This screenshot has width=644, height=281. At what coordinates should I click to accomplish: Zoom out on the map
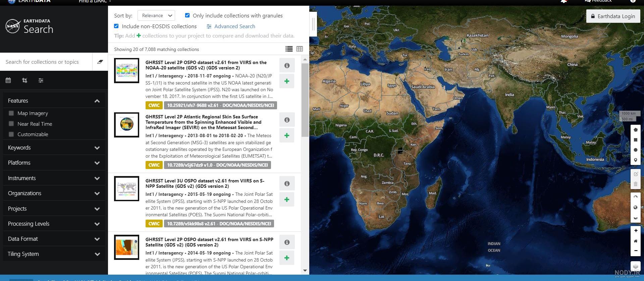[x=635, y=250]
